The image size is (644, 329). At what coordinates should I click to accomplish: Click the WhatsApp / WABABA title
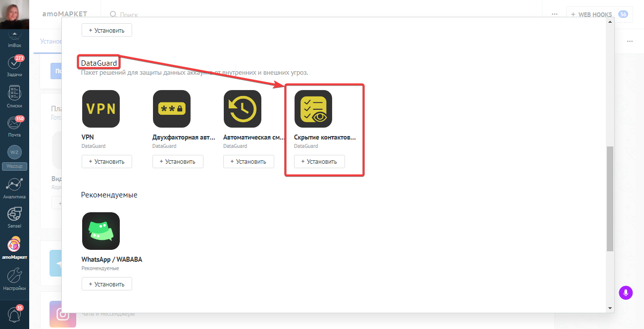(x=112, y=259)
